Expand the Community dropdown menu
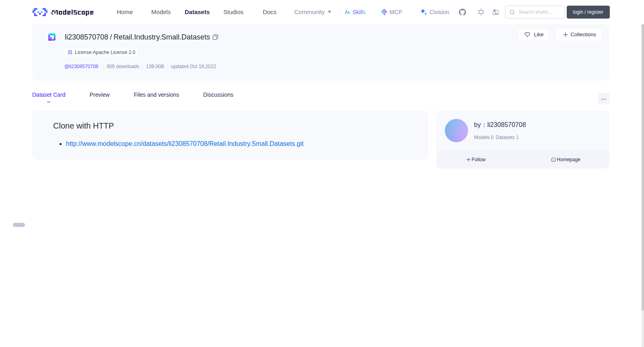This screenshot has width=644, height=347. click(x=313, y=12)
